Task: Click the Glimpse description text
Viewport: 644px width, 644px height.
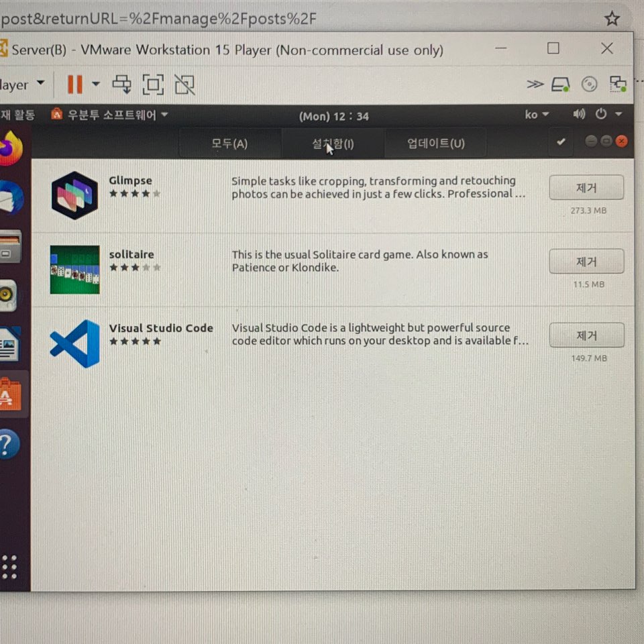Action: click(378, 187)
